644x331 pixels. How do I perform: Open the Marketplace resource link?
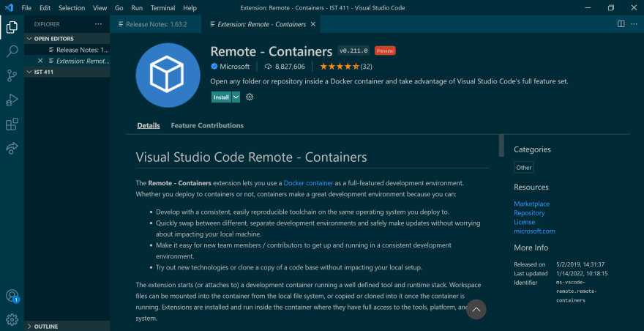[x=531, y=204]
